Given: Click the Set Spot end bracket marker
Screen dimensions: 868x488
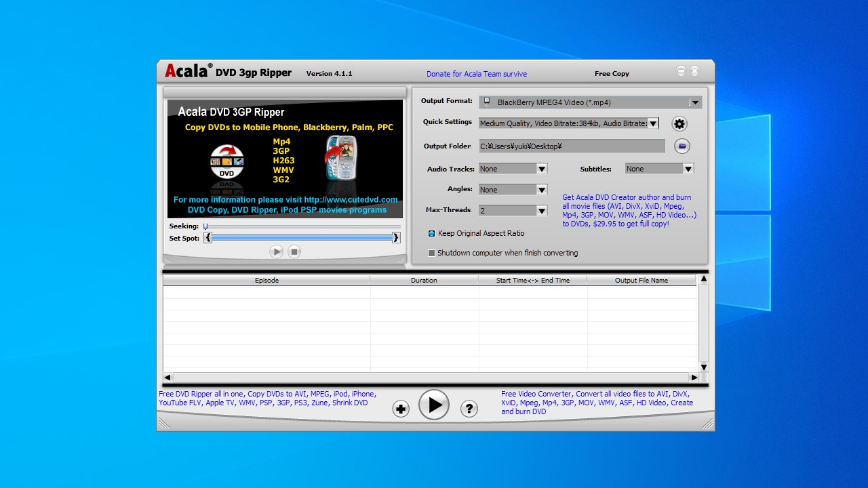Looking at the screenshot, I should pos(397,237).
